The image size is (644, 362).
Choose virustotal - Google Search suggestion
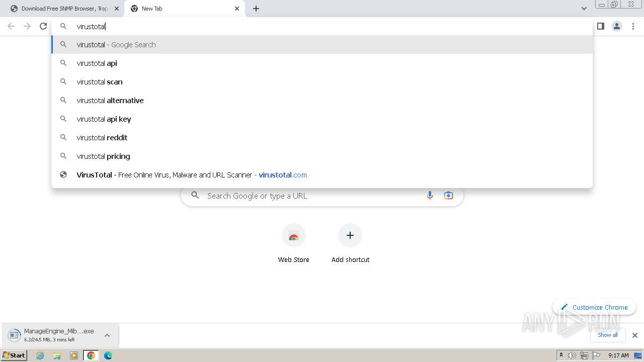322,45
